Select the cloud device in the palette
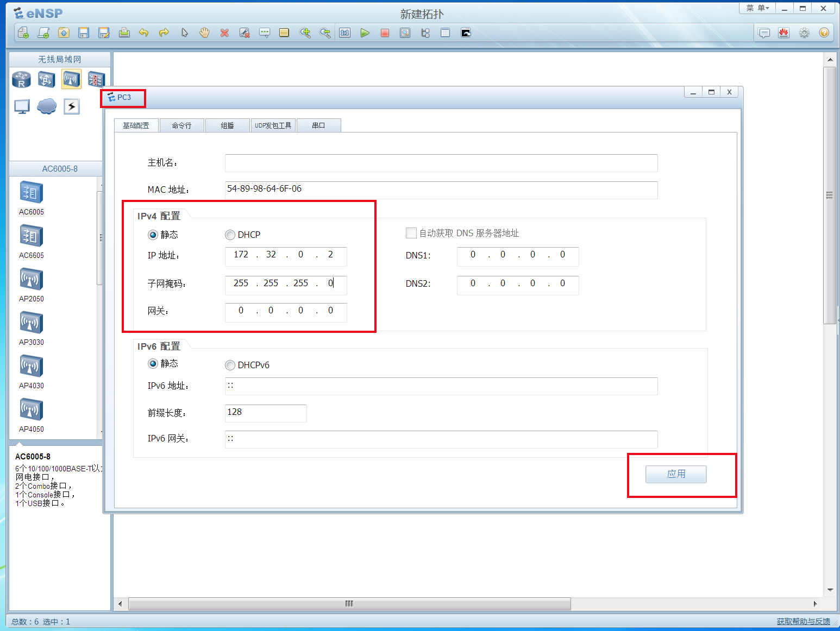840x631 pixels. pyautogui.click(x=46, y=106)
